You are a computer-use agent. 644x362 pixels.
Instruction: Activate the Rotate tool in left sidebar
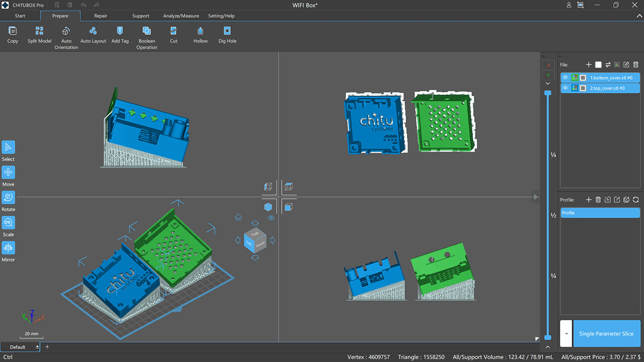coord(9,198)
